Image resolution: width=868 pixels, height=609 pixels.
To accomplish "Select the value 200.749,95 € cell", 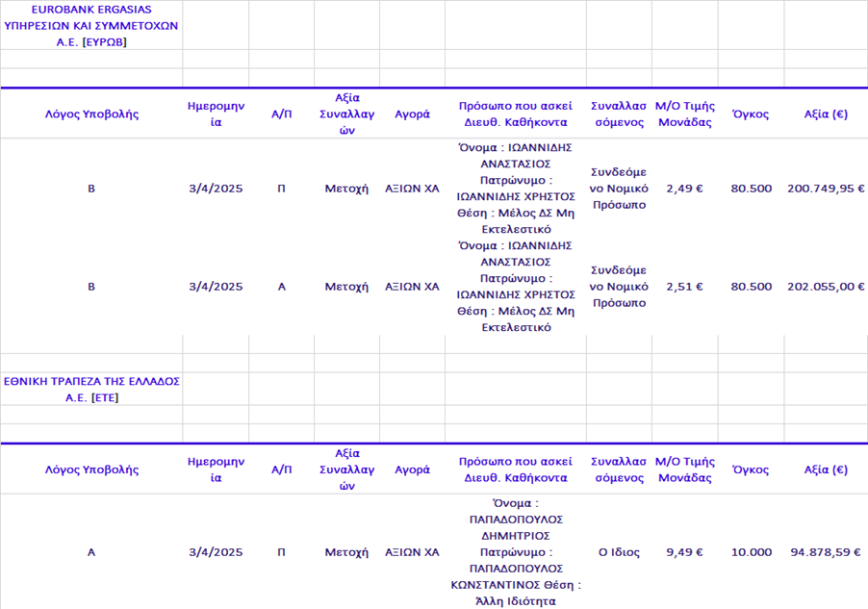I will point(826,189).
